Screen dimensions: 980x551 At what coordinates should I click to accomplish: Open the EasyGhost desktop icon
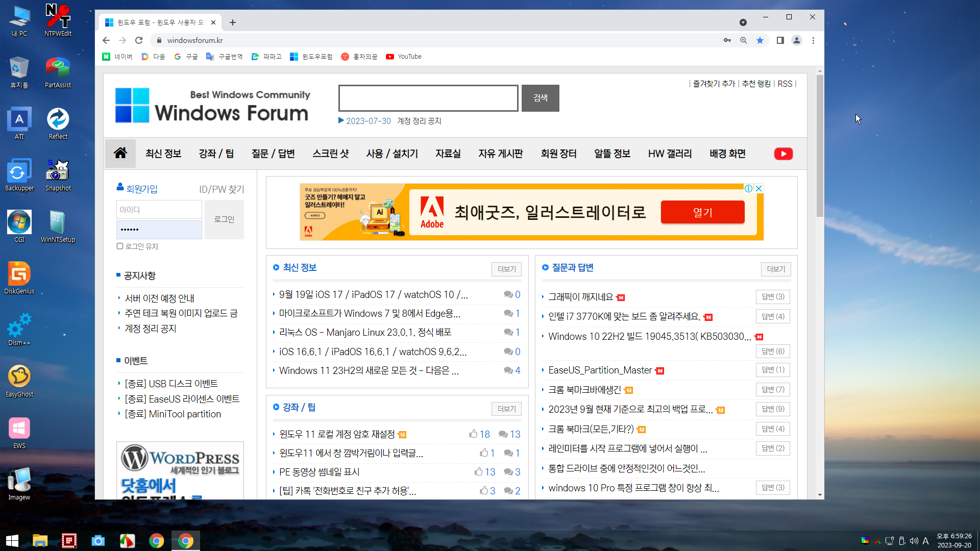pyautogui.click(x=19, y=381)
